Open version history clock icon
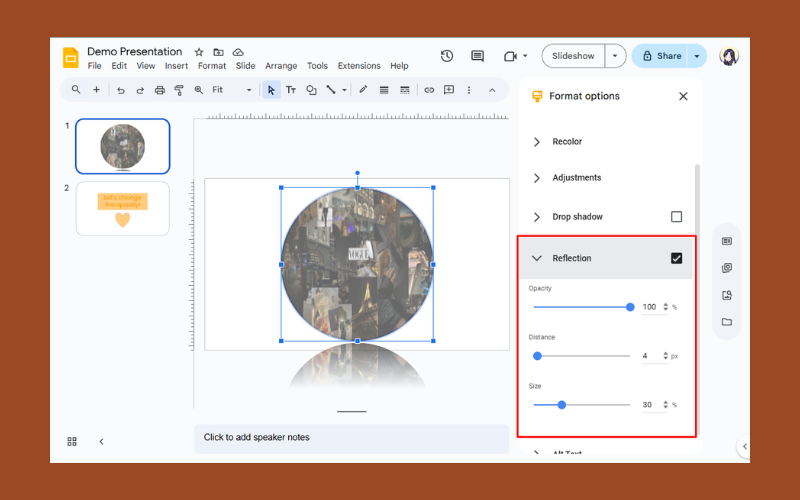The height and width of the screenshot is (500, 800). point(447,56)
